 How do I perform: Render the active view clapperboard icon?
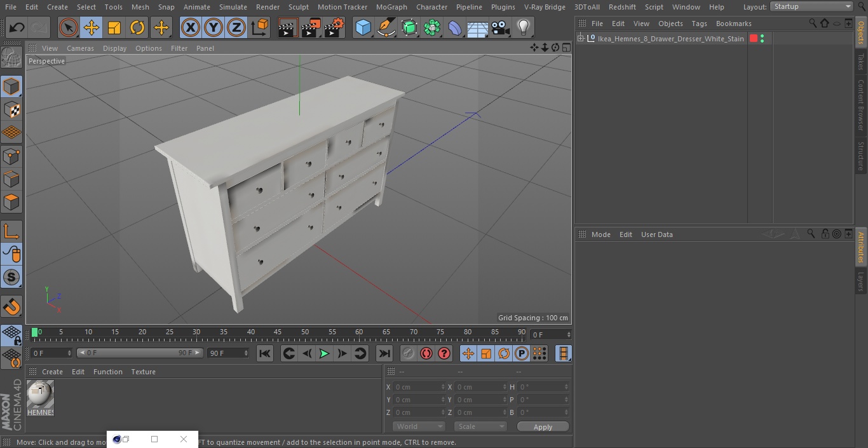click(288, 27)
